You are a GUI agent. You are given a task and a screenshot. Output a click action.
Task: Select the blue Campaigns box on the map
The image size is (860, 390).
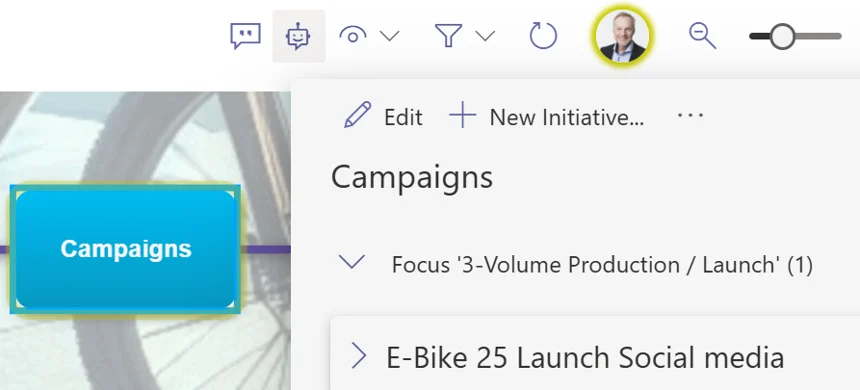click(x=126, y=250)
